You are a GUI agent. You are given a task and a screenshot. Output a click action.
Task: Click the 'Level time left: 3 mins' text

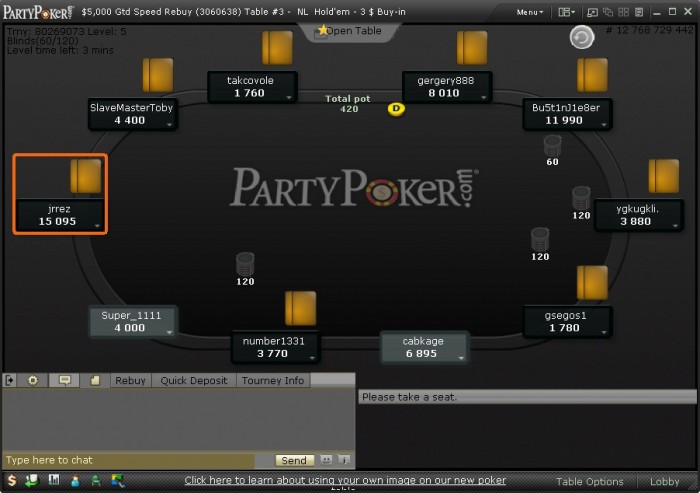pos(60,50)
